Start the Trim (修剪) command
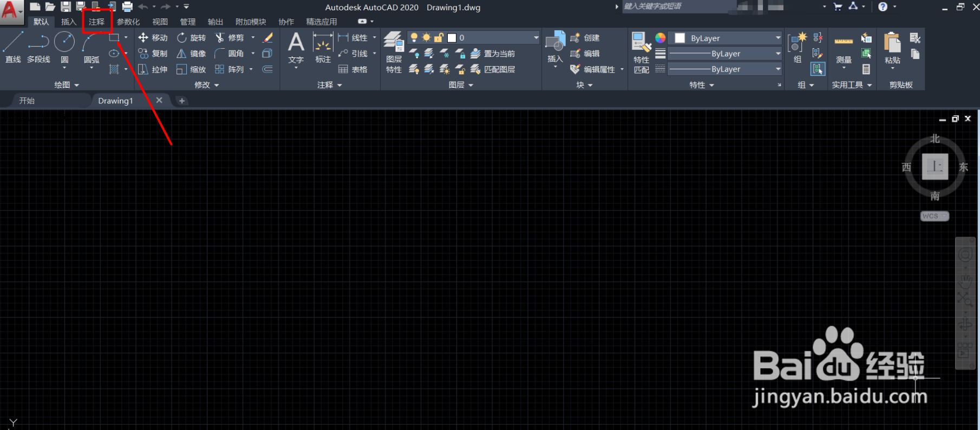980x430 pixels. [230, 37]
